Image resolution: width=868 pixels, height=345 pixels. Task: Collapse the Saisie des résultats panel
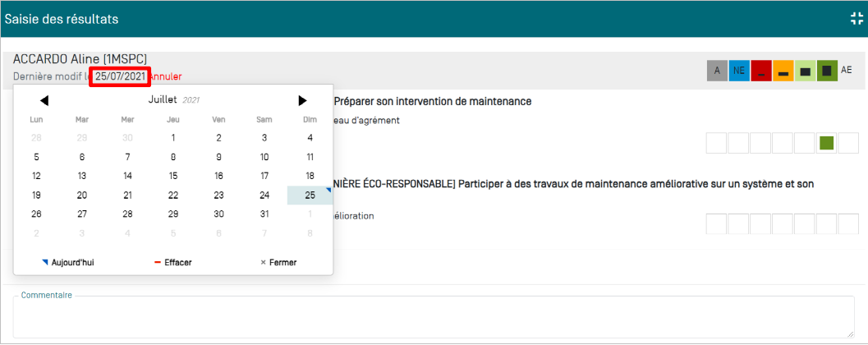(857, 19)
